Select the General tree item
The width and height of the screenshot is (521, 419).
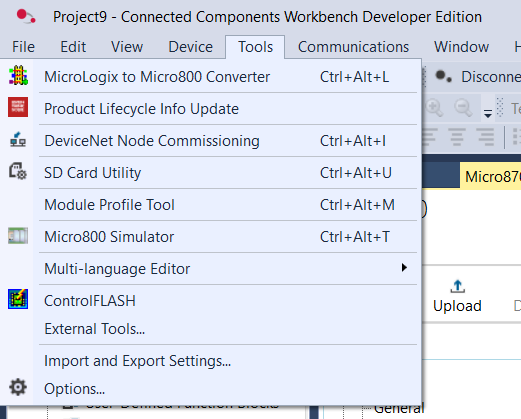coord(399,409)
